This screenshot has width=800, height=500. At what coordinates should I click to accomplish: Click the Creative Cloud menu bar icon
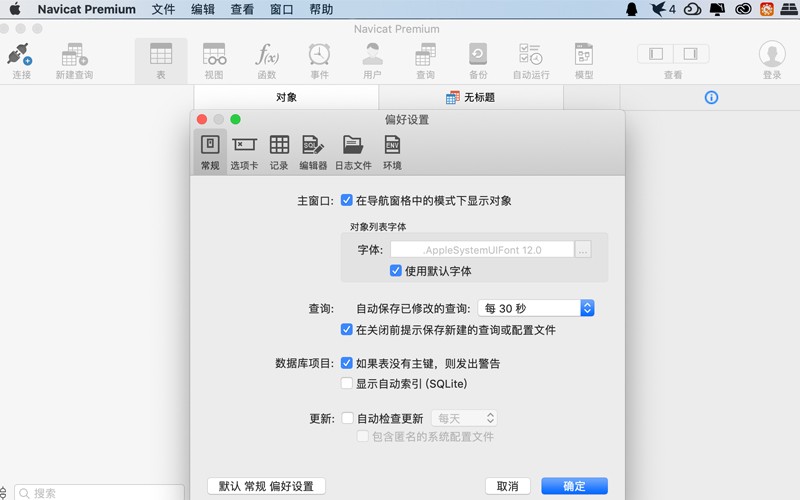[743, 9]
